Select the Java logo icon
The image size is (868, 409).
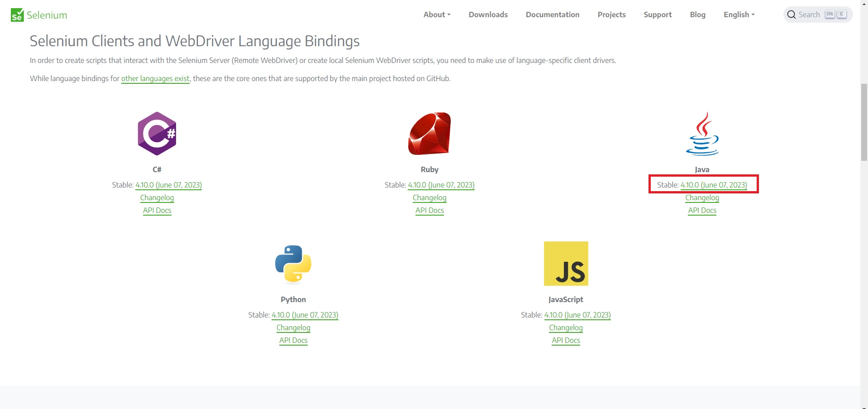pos(702,133)
